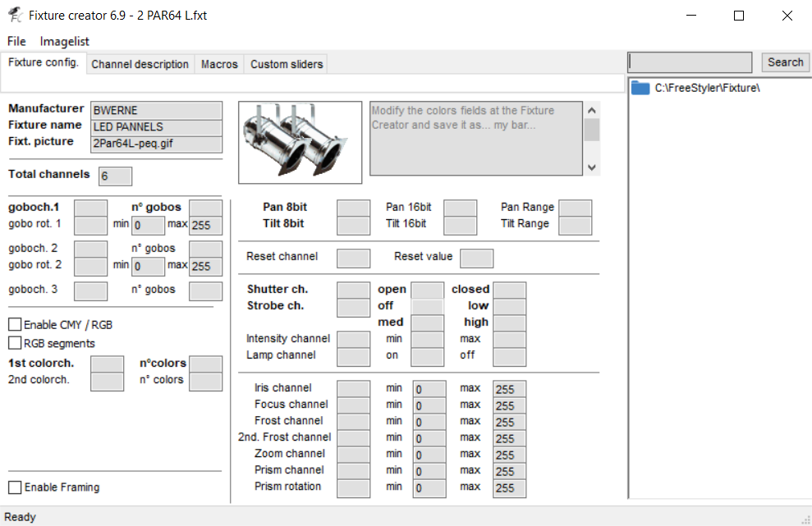
Task: Open the Imagelist menu
Action: (64, 41)
